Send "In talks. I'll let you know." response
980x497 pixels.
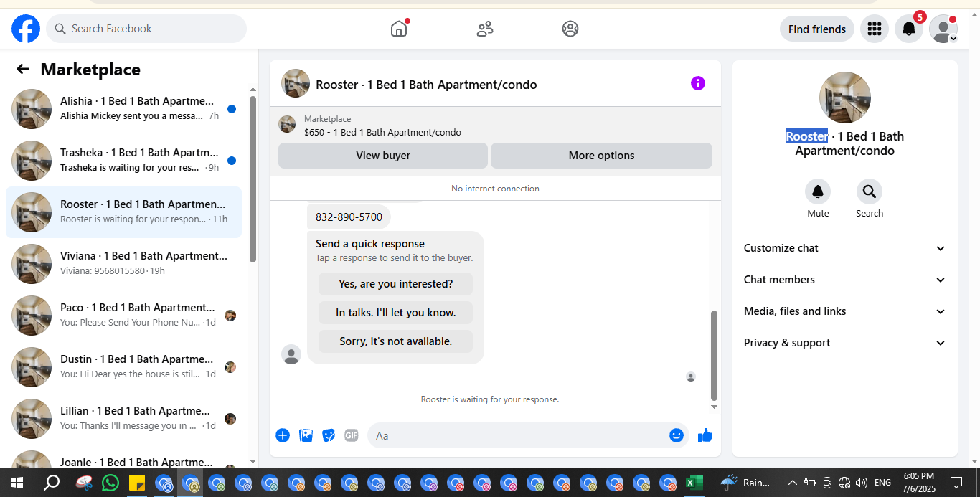pos(396,313)
